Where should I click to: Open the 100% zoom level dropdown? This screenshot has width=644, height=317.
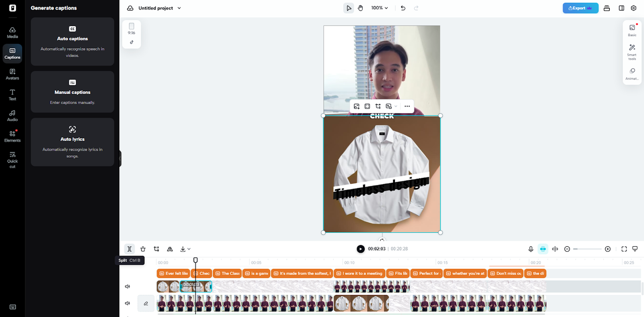click(379, 8)
